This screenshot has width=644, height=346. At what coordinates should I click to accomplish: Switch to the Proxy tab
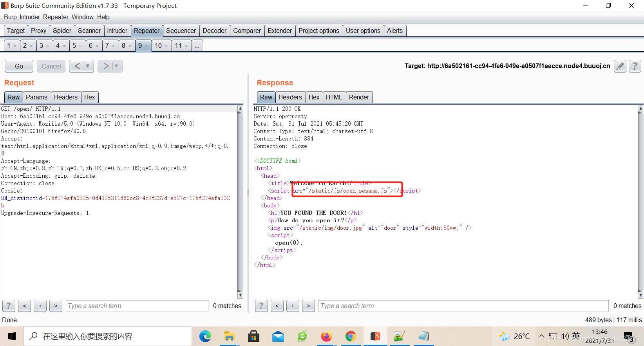[x=38, y=31]
